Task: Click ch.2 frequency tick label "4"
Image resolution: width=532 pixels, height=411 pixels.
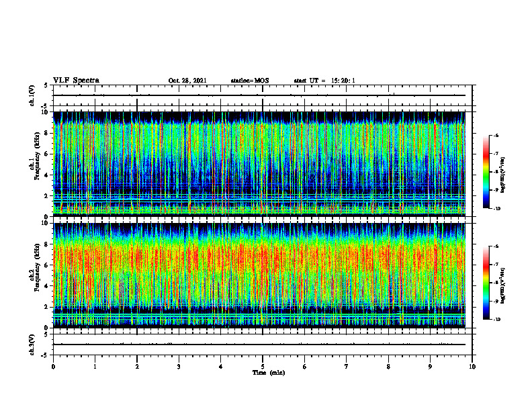Action: pos(46,286)
